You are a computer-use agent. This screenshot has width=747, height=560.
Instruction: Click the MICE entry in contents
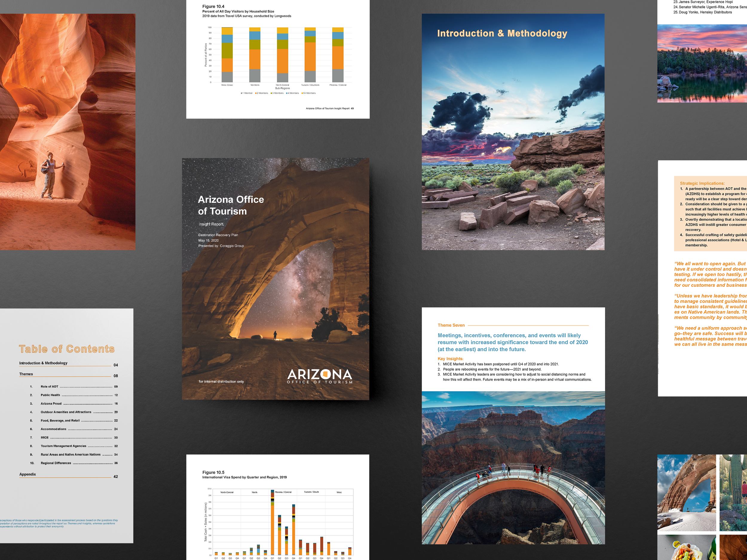pyautogui.click(x=45, y=438)
